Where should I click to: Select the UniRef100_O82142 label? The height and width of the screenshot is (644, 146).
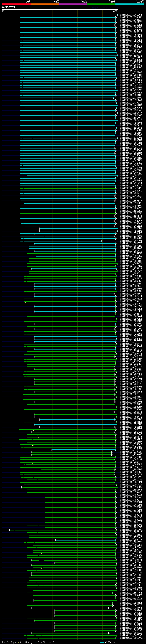point(131,286)
